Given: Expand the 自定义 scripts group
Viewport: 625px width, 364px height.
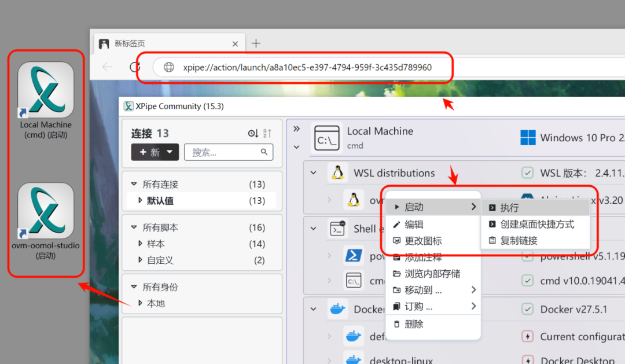Looking at the screenshot, I should tap(140, 259).
